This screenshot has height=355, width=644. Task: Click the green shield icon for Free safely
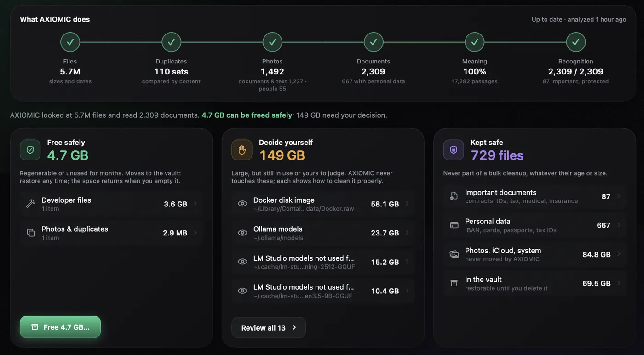click(x=30, y=150)
